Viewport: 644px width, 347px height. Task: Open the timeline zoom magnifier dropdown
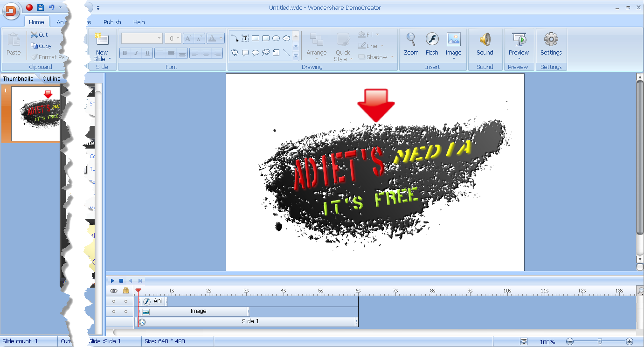pos(640,291)
